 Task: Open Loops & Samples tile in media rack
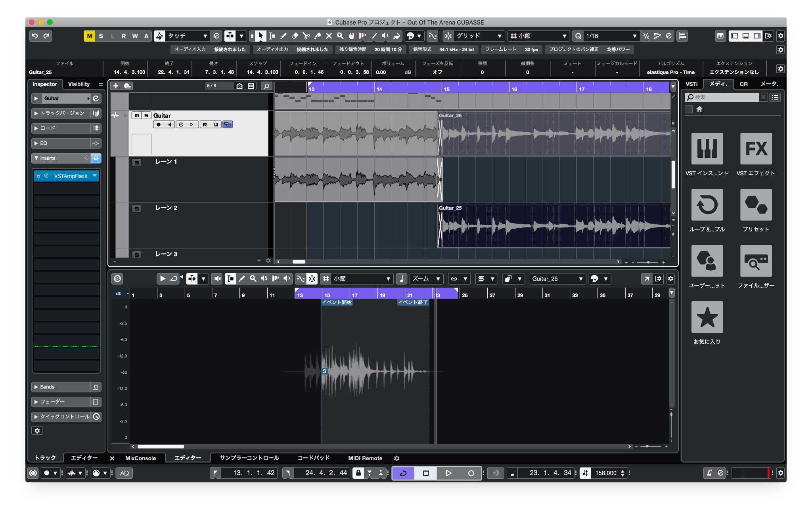(x=707, y=204)
